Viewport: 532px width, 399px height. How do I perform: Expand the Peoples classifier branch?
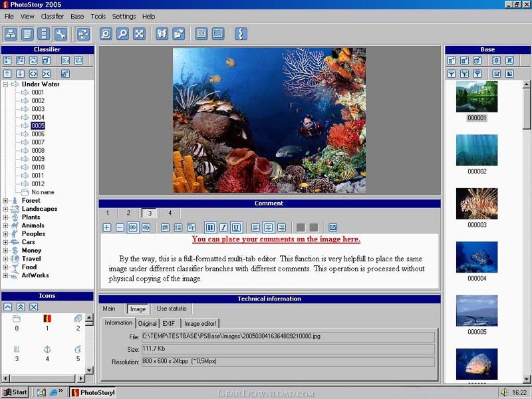tap(5, 234)
